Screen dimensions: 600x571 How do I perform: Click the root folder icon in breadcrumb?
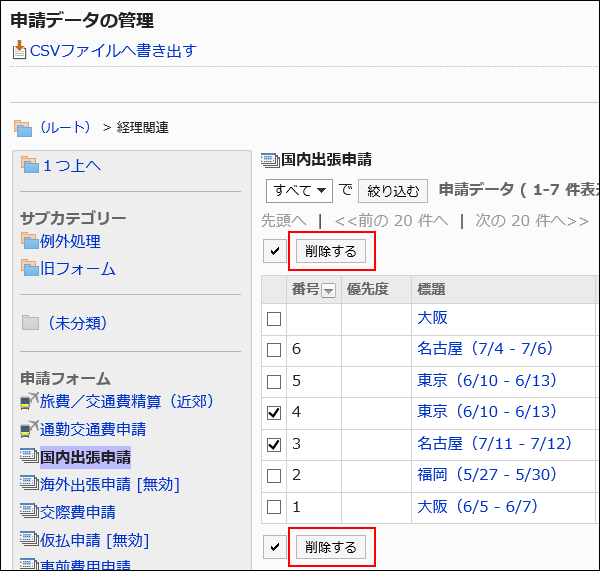(x=23, y=128)
